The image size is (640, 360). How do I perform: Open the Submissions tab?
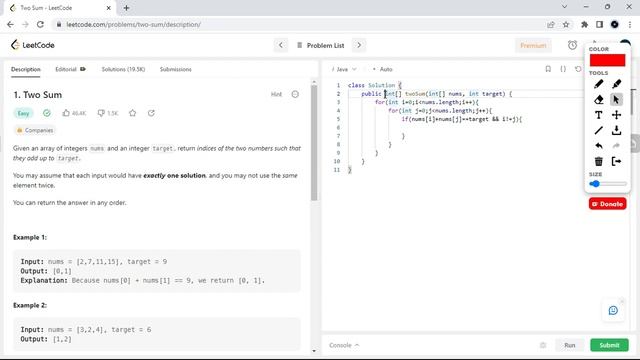pos(176,69)
